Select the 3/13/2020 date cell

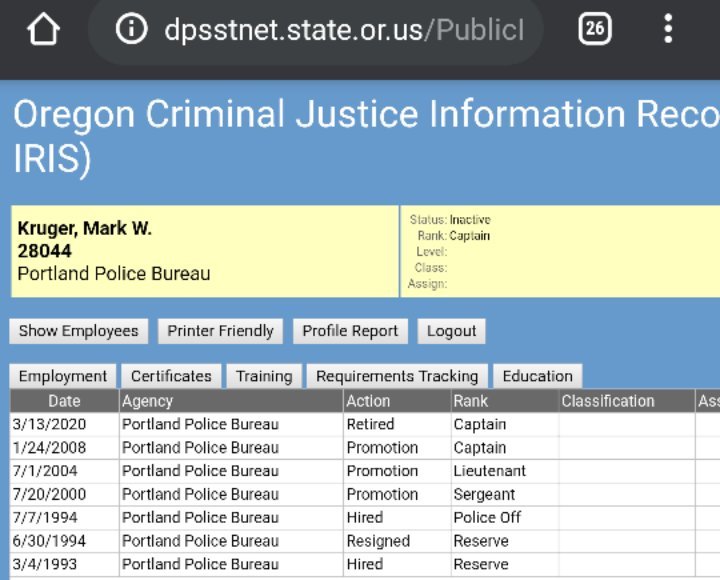coord(64,424)
